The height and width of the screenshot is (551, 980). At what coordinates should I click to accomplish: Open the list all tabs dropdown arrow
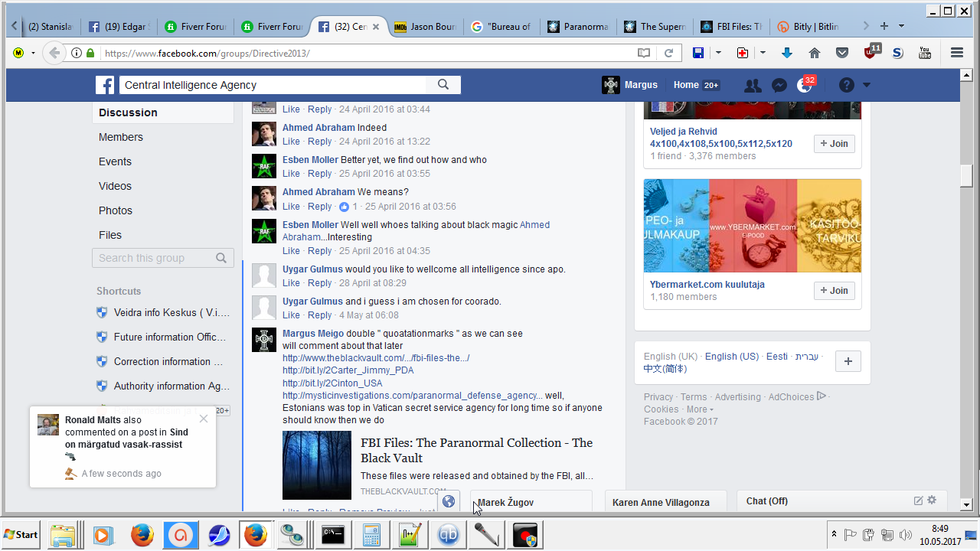coord(901,26)
